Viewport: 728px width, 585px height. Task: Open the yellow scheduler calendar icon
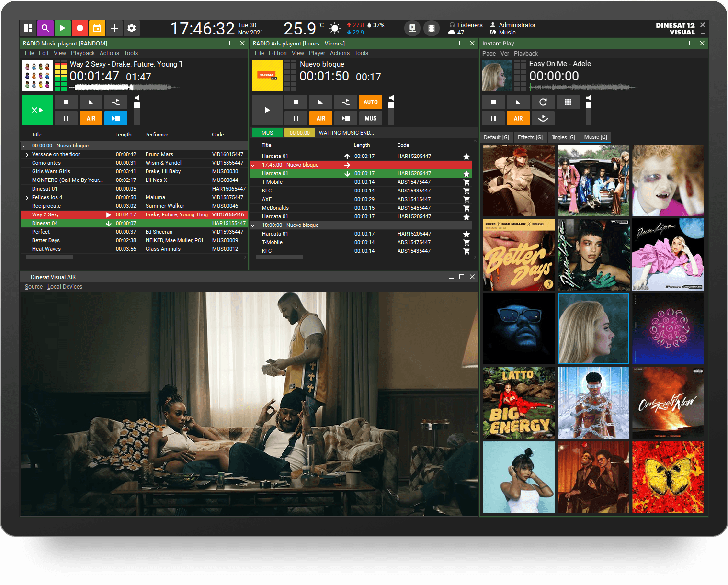tap(97, 28)
